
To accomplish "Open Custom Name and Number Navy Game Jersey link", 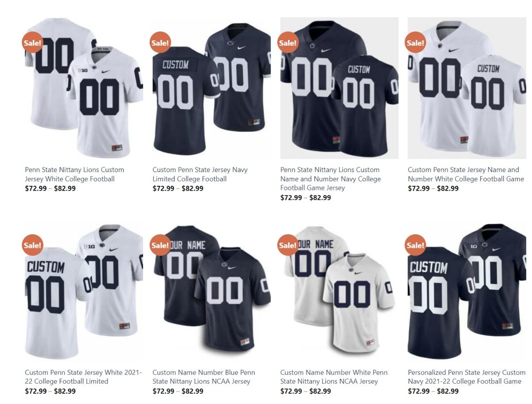I will point(330,179).
